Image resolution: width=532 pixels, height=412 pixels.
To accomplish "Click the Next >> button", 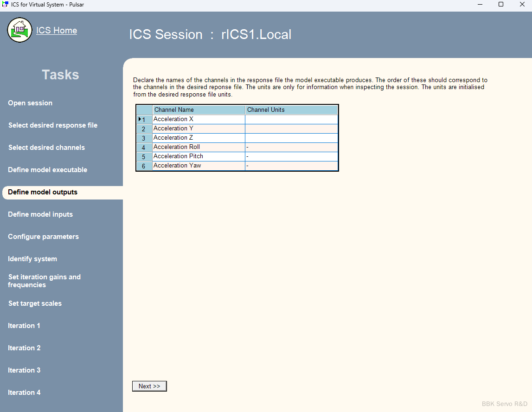I will 149,386.
